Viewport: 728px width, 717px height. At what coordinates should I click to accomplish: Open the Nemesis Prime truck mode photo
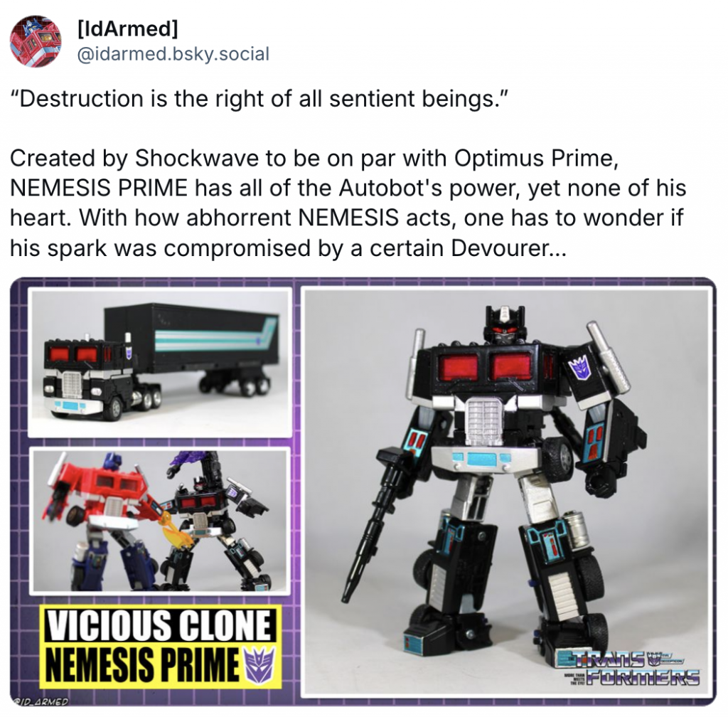click(160, 363)
